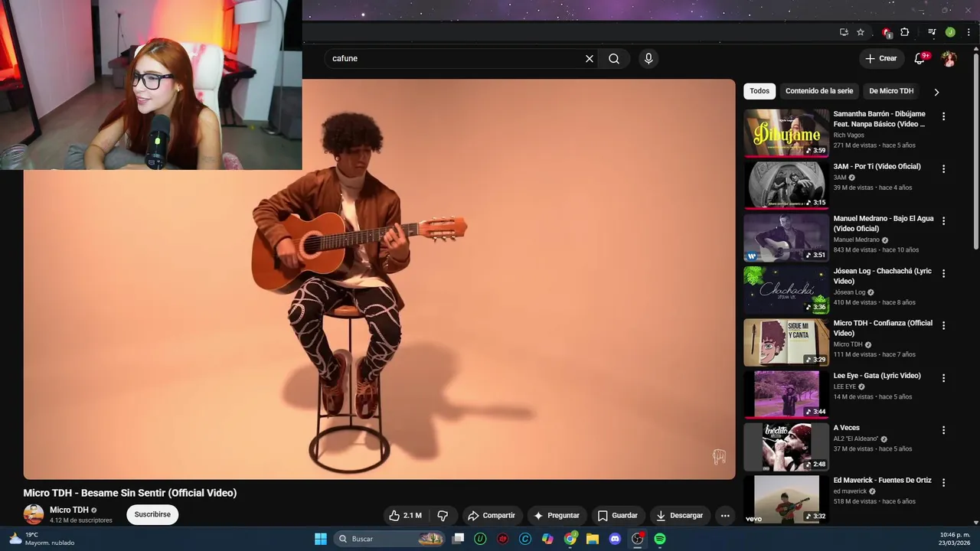Open the Micro TDH channel name link

pos(69,510)
